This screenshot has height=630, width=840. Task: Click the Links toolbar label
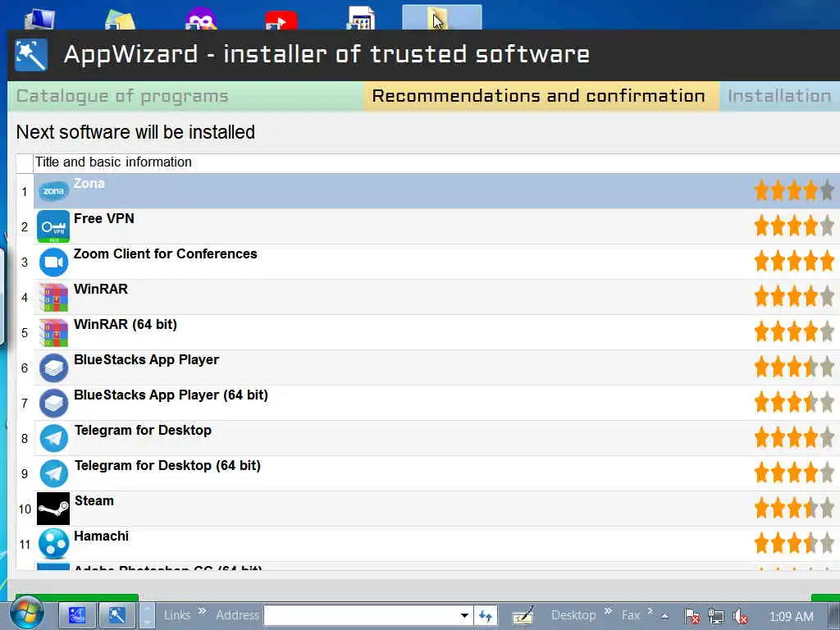point(177,615)
